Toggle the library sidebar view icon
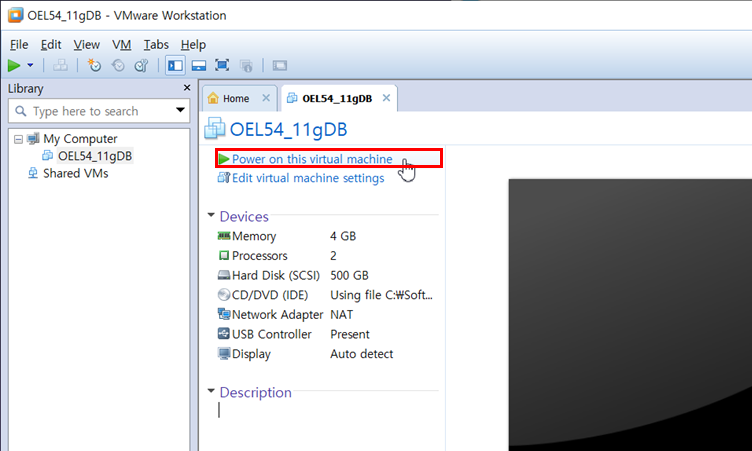Viewport: 752px width, 451px height. click(175, 65)
